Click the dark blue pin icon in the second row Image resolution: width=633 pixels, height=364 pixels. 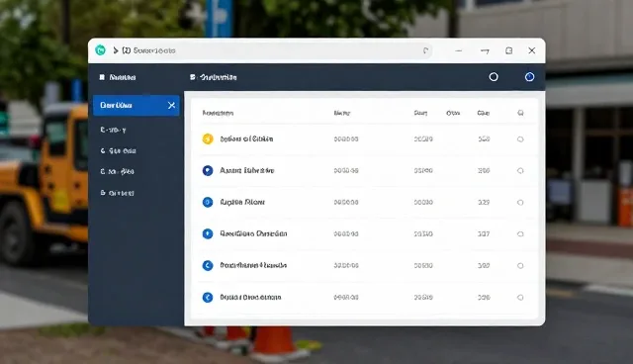coord(208,171)
